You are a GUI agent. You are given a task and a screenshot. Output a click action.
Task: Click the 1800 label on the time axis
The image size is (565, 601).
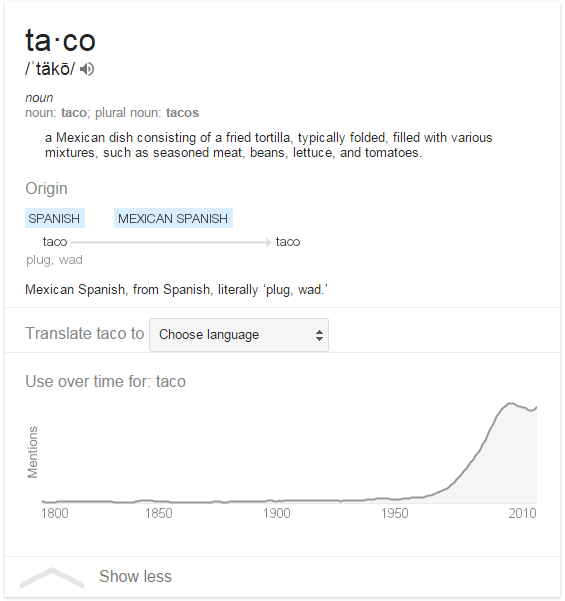tap(55, 513)
